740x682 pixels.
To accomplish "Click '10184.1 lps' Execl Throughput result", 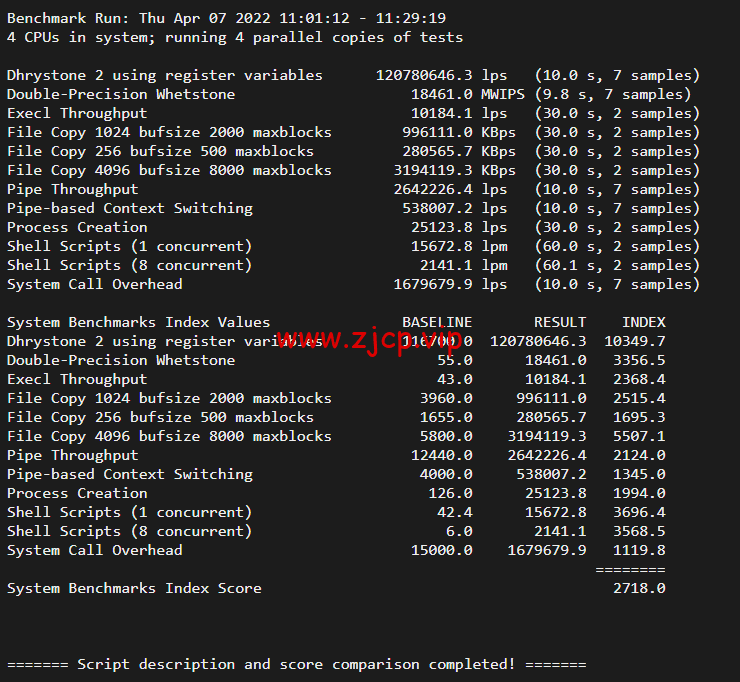I will (459, 114).
